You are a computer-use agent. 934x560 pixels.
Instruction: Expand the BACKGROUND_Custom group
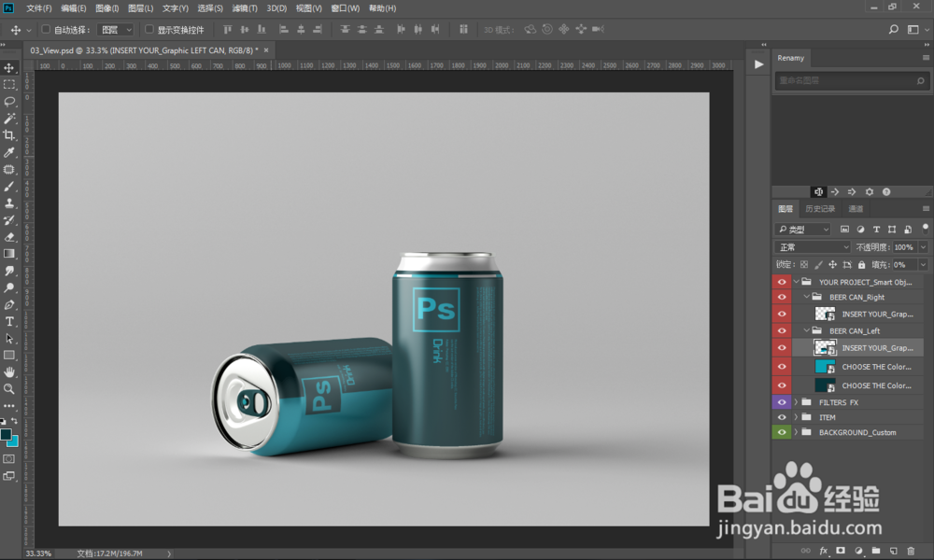(x=796, y=433)
